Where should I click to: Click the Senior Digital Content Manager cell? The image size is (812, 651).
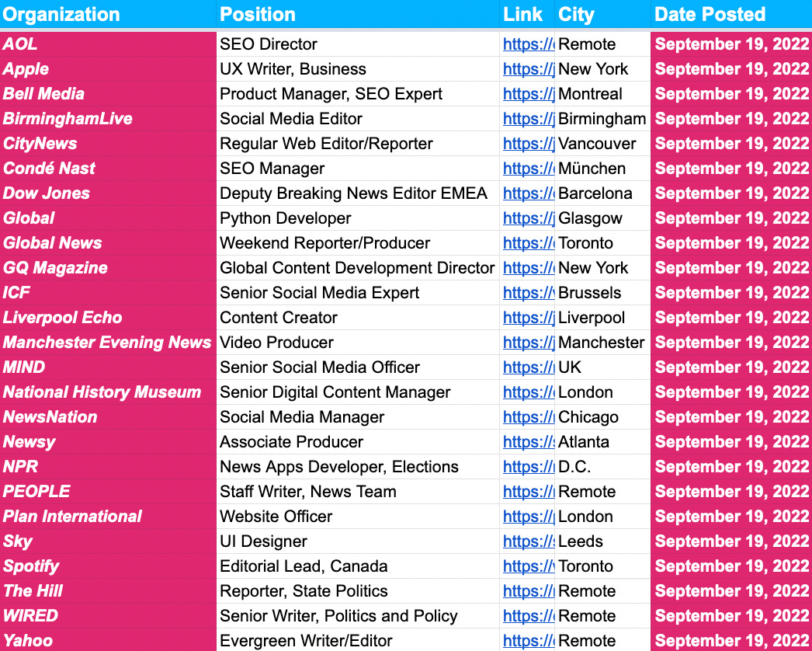pos(358,392)
